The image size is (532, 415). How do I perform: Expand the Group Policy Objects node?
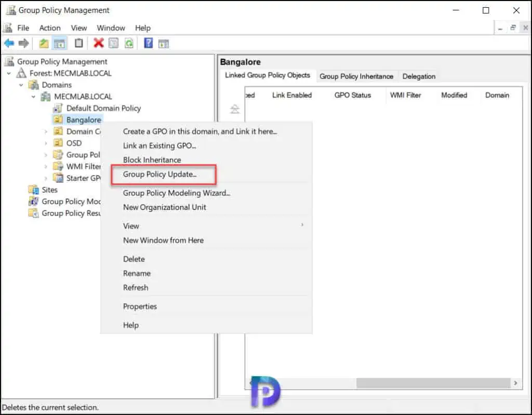[x=46, y=155]
